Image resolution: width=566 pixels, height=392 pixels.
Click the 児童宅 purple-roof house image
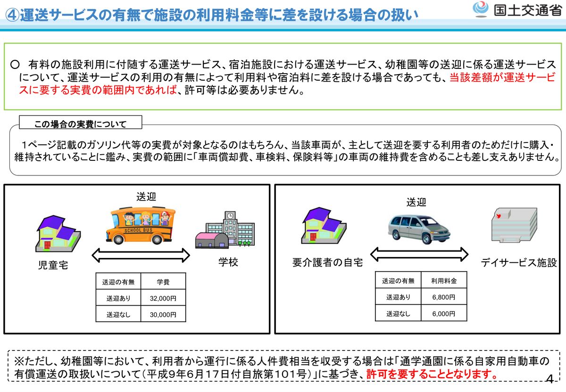(57, 235)
